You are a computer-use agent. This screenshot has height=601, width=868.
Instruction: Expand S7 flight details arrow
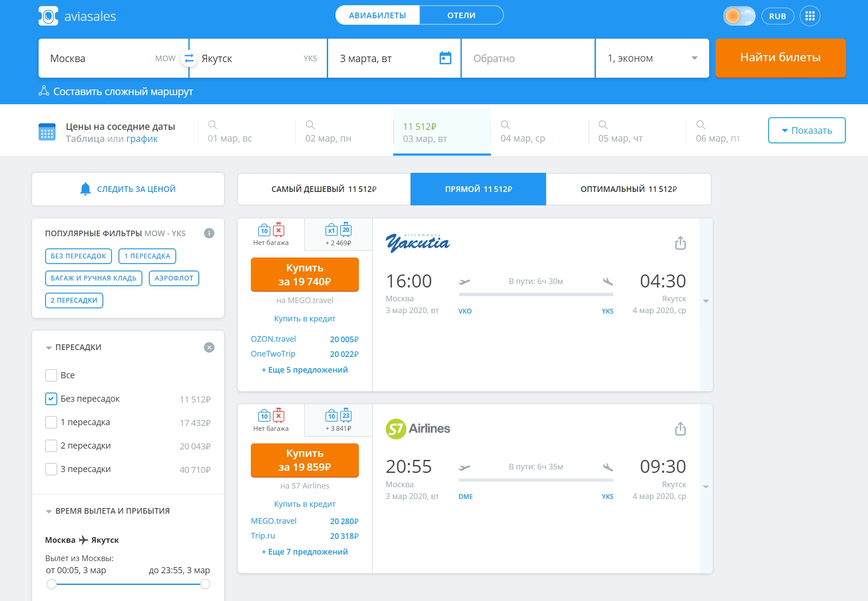[706, 487]
